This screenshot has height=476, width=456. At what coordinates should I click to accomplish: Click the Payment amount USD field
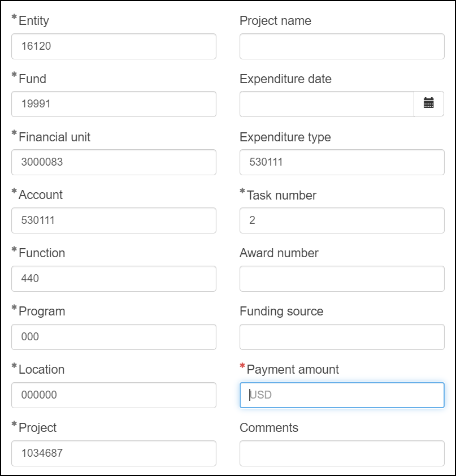[x=342, y=395]
